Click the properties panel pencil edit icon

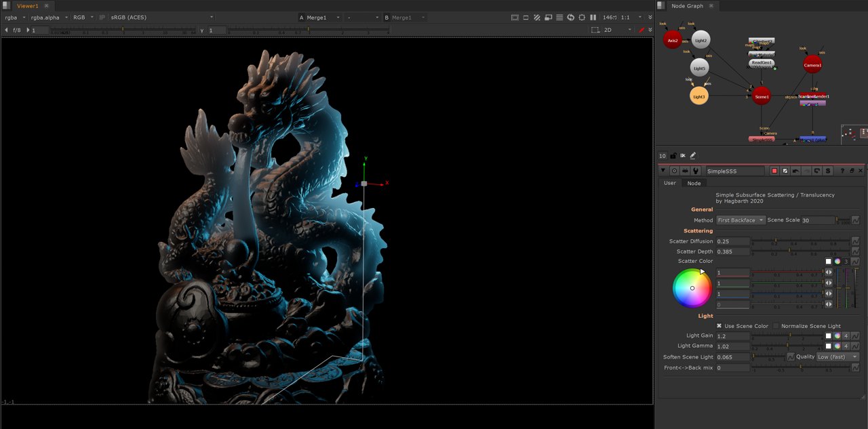[x=693, y=156]
